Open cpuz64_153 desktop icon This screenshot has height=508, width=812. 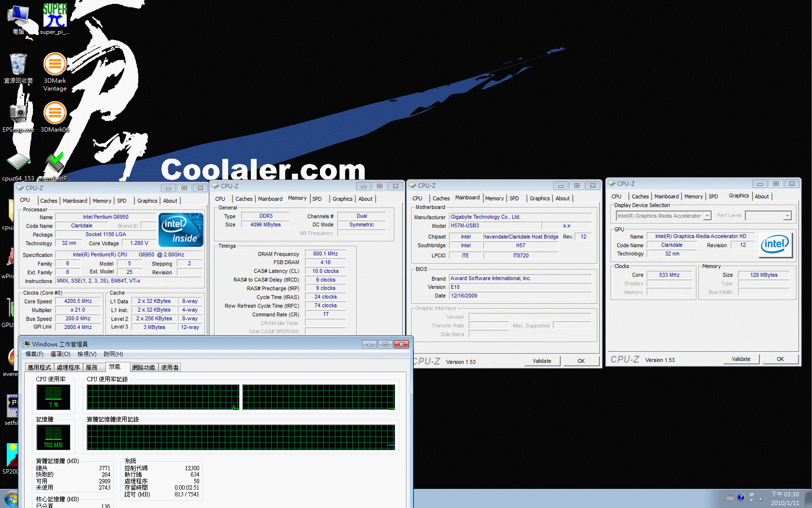18,167
